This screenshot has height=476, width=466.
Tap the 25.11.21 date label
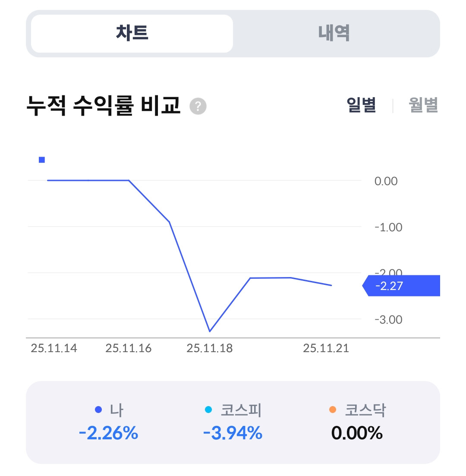click(326, 348)
